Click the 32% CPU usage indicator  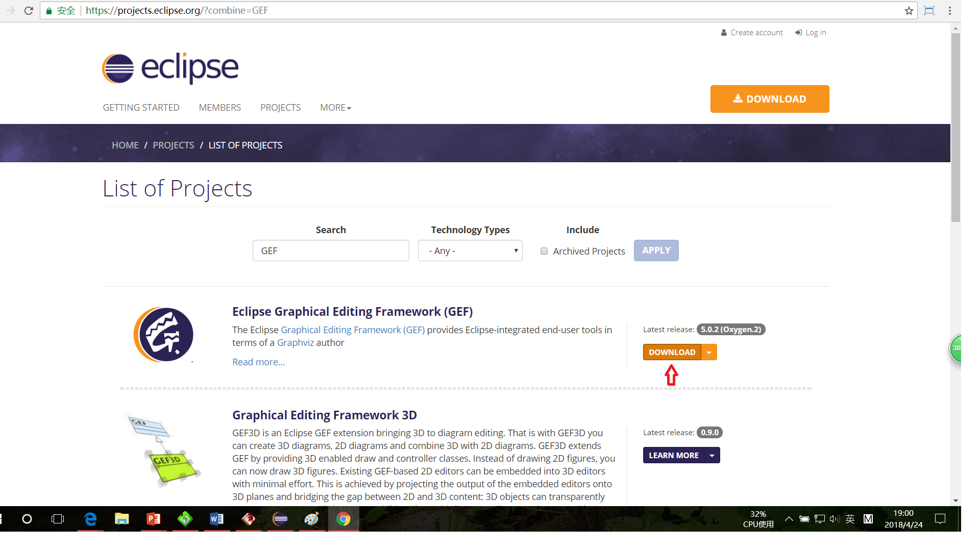[x=758, y=519]
